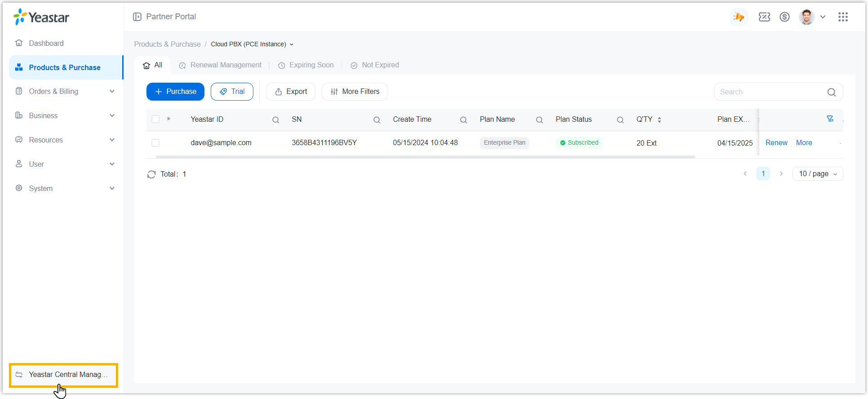
Task: Click the dollar currency icon in header
Action: click(x=784, y=17)
